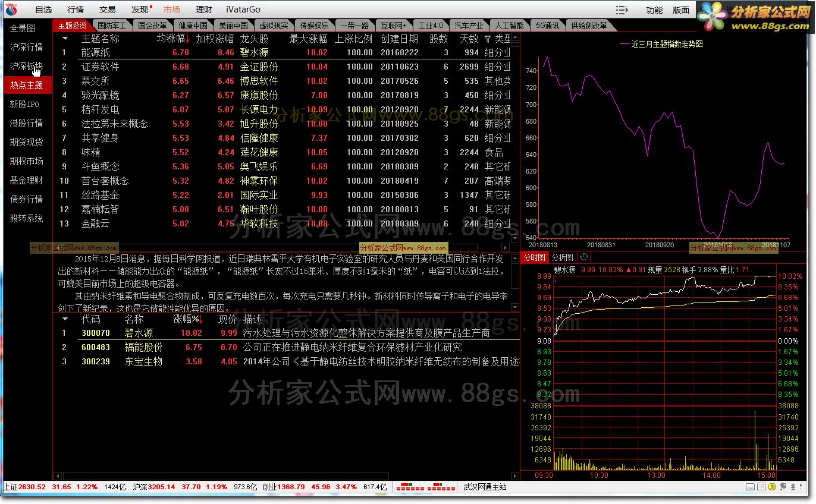Open the 发现 menu
This screenshot has height=504, width=816.
click(x=140, y=10)
